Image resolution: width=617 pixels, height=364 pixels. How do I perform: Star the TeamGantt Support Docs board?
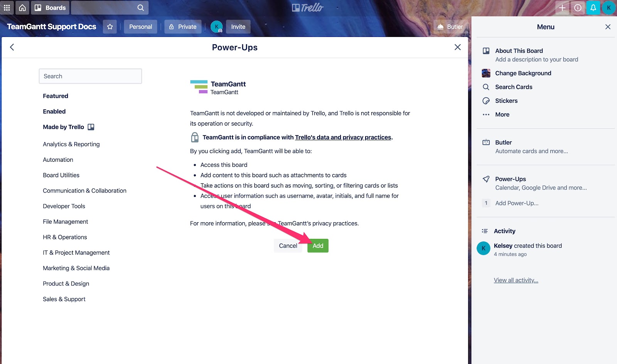tap(110, 27)
